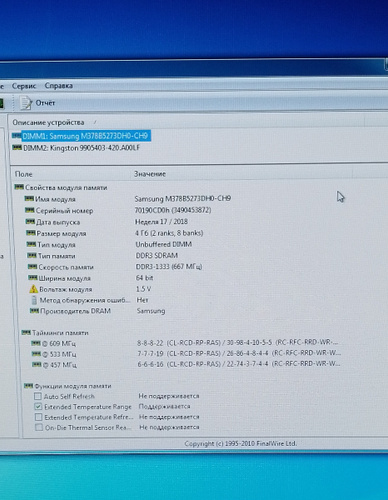Image resolution: width=388 pixels, height=500 pixels.
Task: Click the warning icon next to Вольтаж модуля
Action: (33, 289)
